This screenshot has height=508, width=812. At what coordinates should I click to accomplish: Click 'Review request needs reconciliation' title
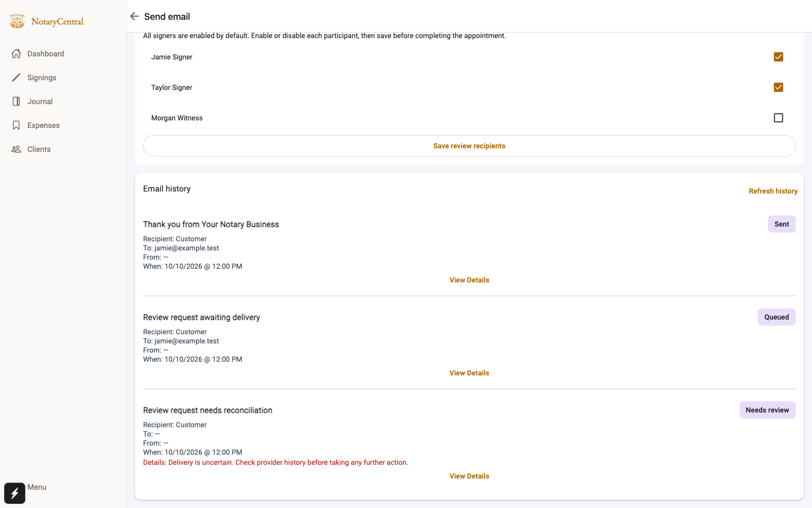208,410
